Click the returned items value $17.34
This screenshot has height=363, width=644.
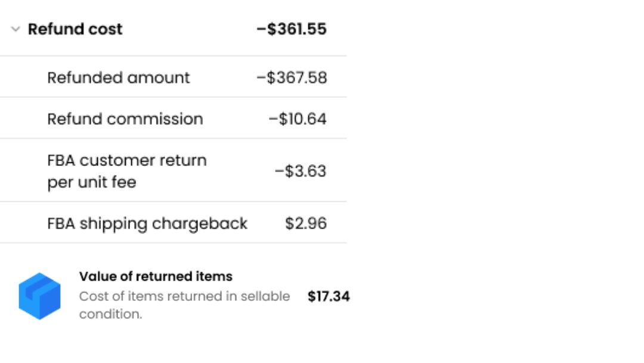click(x=329, y=296)
